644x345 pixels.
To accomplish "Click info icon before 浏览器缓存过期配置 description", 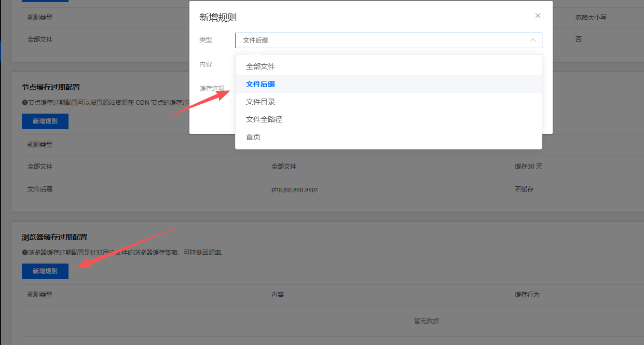I will 24,253.
